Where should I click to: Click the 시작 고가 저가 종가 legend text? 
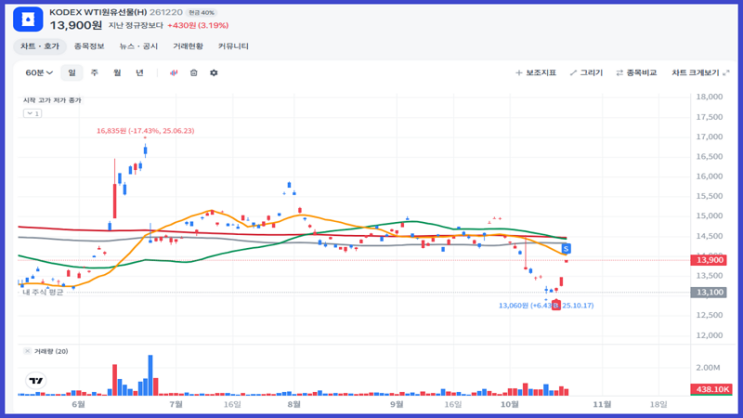pos(52,100)
